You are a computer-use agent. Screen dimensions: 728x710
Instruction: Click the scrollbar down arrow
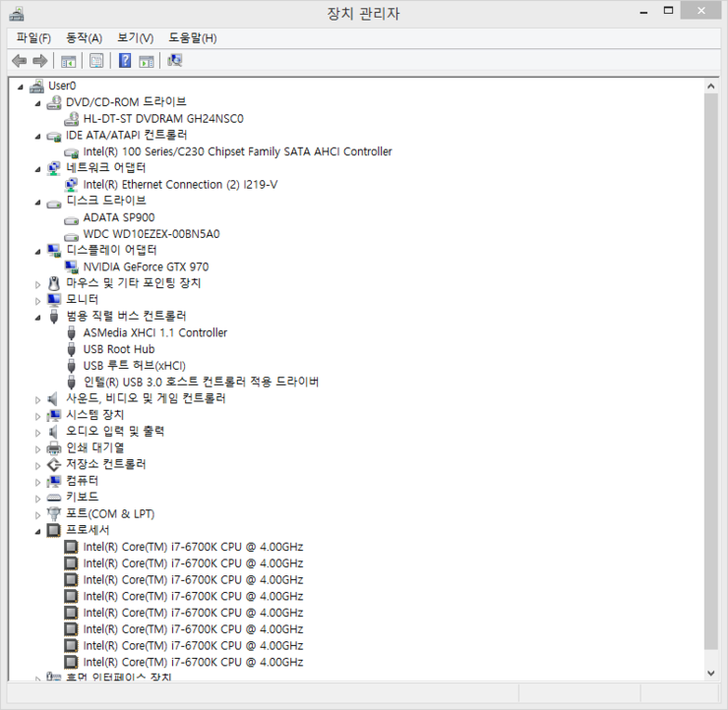tap(711, 673)
